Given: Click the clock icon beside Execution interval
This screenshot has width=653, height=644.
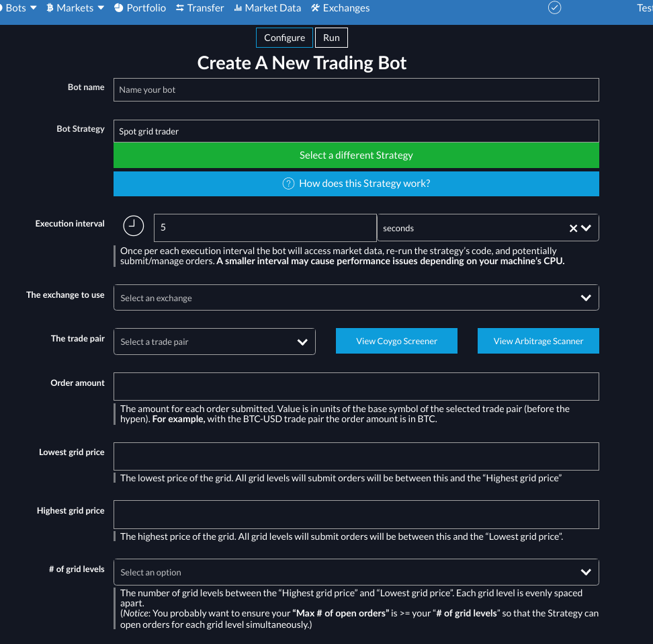Looking at the screenshot, I should (x=133, y=226).
